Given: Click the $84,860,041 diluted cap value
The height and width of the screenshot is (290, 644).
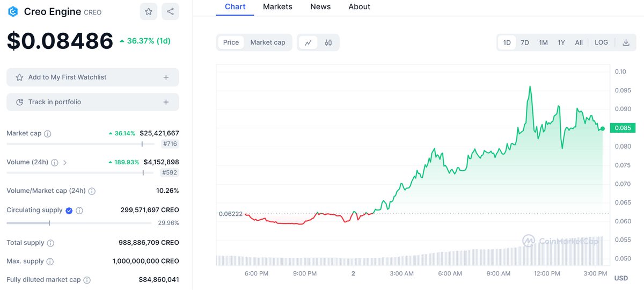Looking at the screenshot, I should [159, 280].
